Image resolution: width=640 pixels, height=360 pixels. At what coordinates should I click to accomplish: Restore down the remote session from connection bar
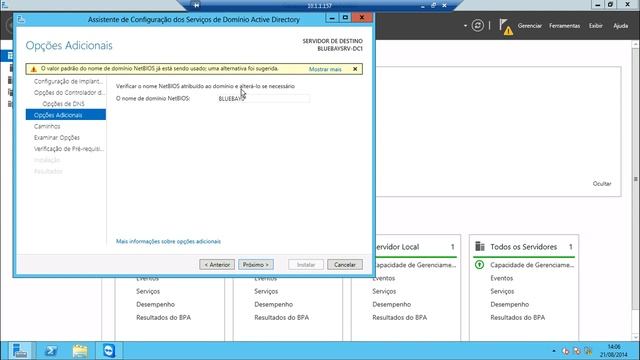(x=433, y=5)
